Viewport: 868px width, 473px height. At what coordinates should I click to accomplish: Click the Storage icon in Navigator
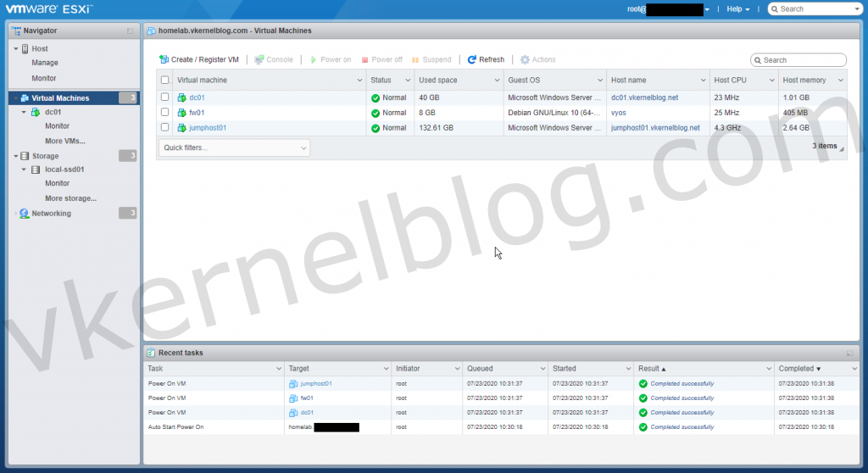(25, 156)
